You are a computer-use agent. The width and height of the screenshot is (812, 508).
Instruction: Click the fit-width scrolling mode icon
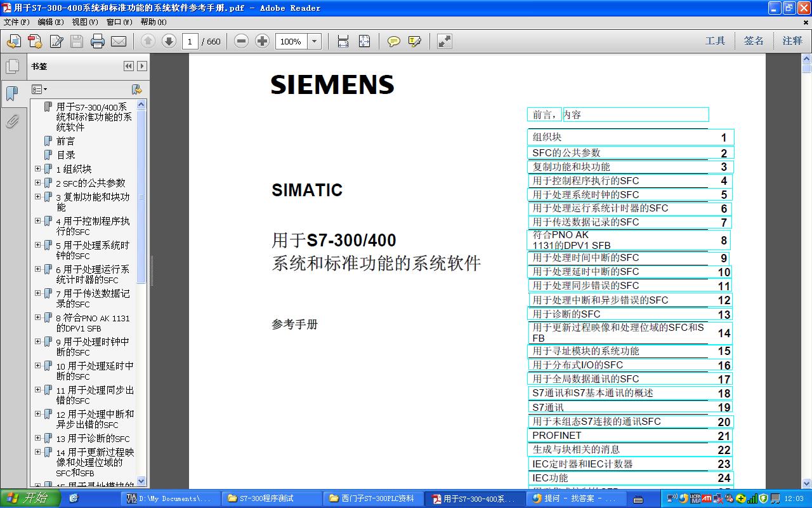click(343, 41)
